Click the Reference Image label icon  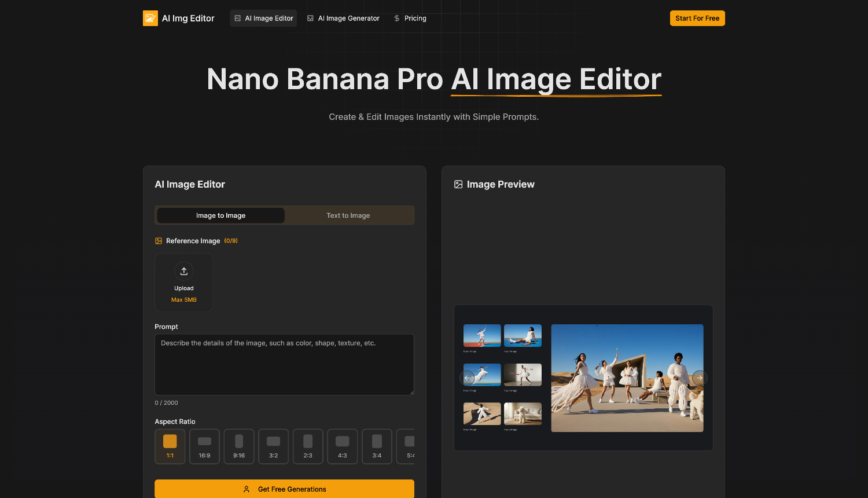159,241
